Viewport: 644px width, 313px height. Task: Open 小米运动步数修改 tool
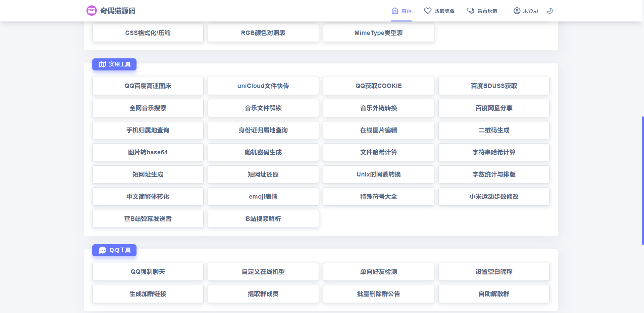pos(494,197)
